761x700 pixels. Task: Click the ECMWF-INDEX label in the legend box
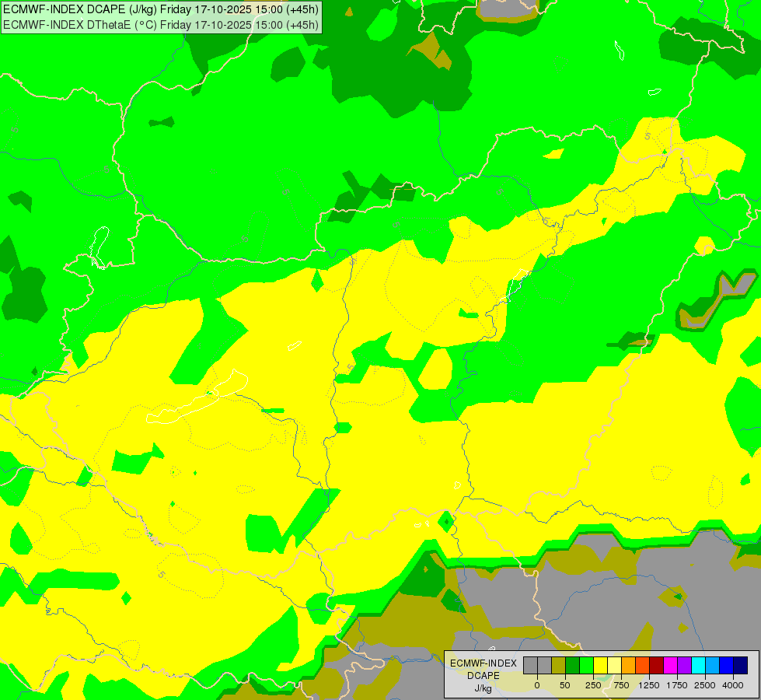(x=483, y=663)
